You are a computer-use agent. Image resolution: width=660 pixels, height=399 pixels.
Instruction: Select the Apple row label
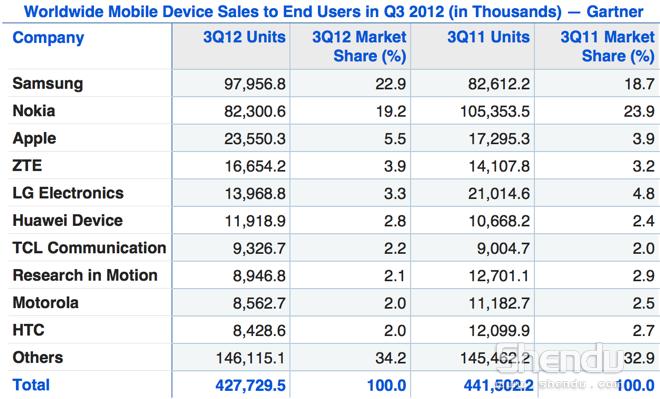pyautogui.click(x=34, y=138)
